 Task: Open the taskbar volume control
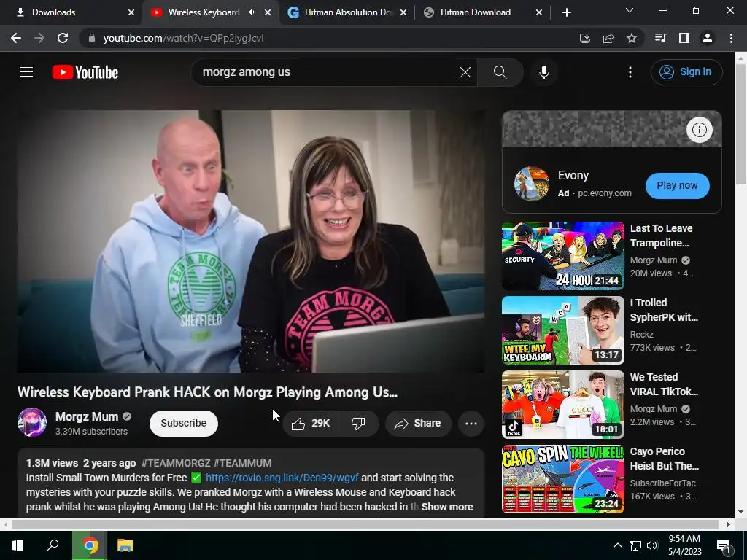point(651,545)
